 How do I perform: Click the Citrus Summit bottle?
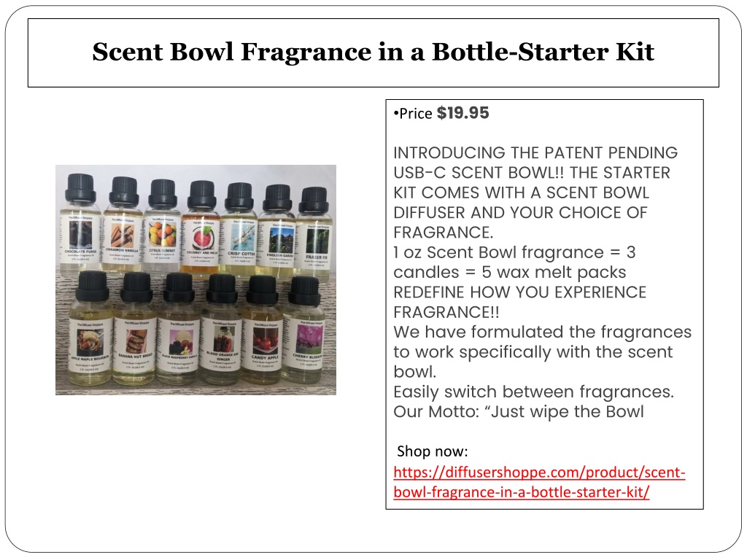[x=162, y=226]
